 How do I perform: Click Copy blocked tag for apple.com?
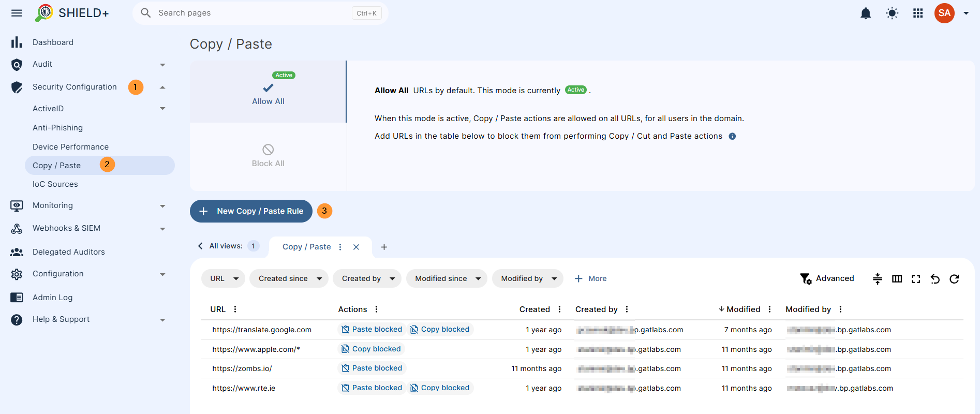click(371, 349)
